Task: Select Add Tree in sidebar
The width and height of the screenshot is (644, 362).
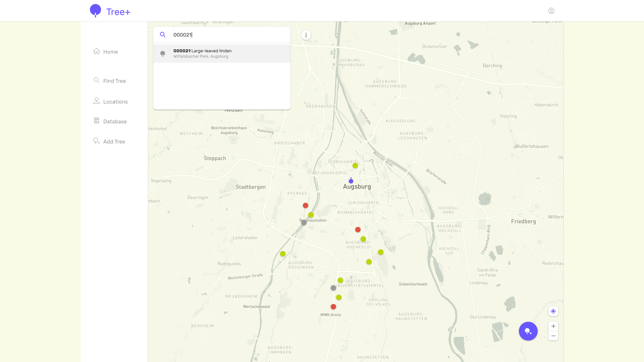Action: pyautogui.click(x=109, y=141)
